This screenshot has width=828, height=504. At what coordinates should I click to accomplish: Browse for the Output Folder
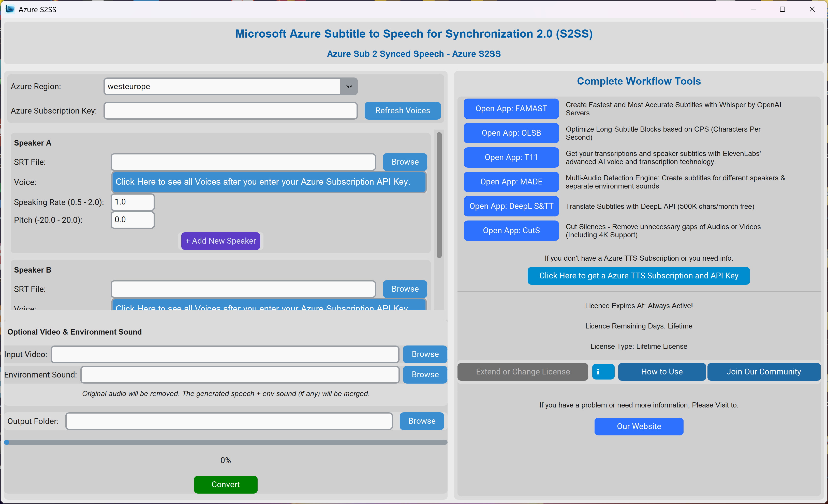click(x=421, y=421)
